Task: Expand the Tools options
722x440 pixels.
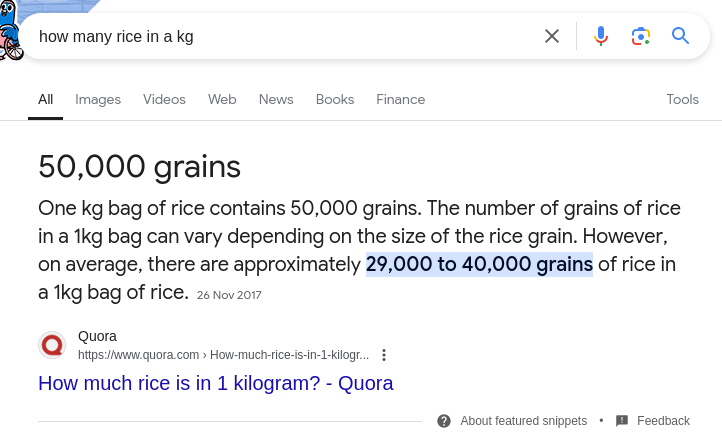Action: (682, 99)
